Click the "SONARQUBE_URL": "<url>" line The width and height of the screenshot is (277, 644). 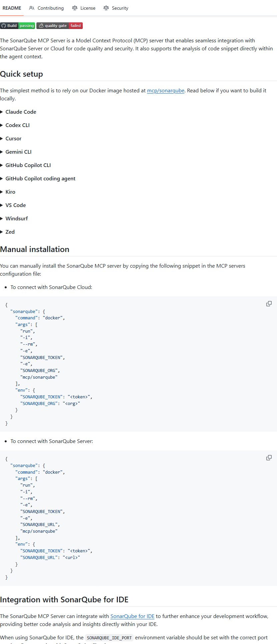(50, 558)
